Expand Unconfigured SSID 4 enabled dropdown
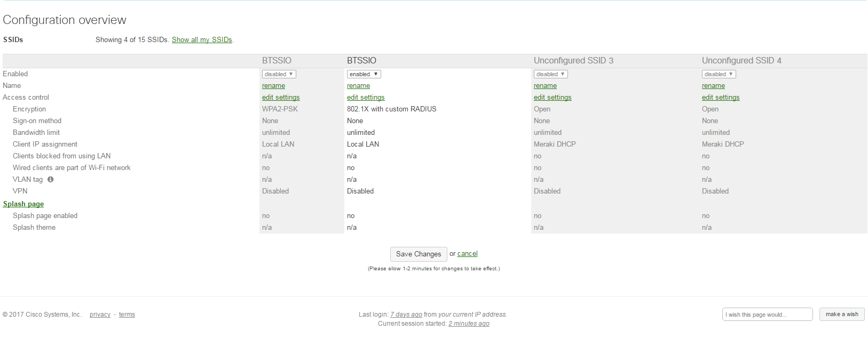Image resolution: width=868 pixels, height=338 pixels. click(719, 74)
